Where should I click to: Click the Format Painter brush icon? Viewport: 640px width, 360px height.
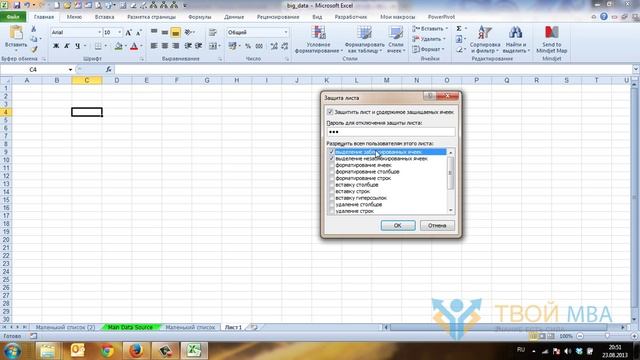34,49
